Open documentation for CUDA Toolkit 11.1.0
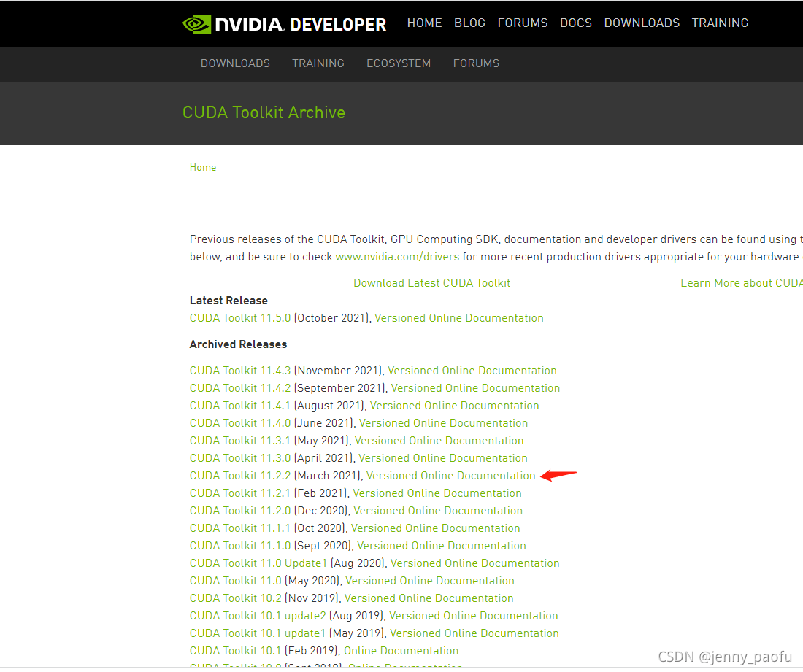This screenshot has height=672, width=803. click(442, 546)
